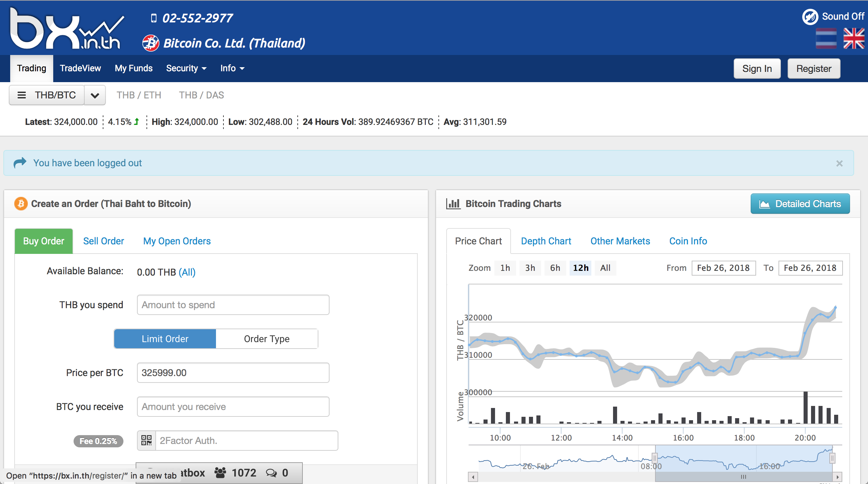The width and height of the screenshot is (868, 484).
Task: Switch language with the UK flag
Action: 854,38
